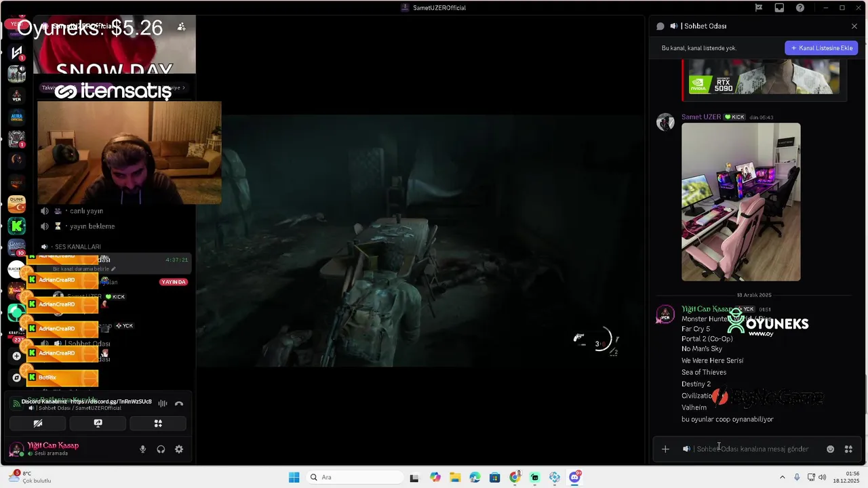Open Microsoft Edge from the taskbar
This screenshot has width=868, height=488.
[474, 477]
